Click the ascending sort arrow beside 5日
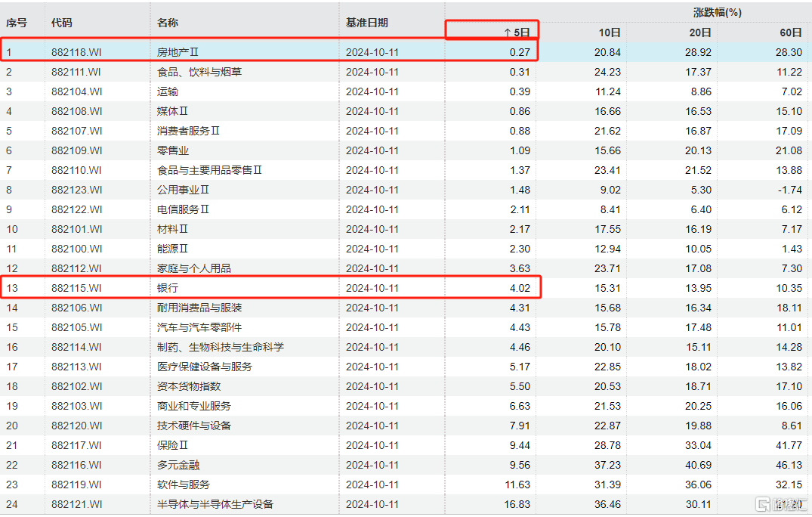Viewport: 812px width, 517px height. 508,33
